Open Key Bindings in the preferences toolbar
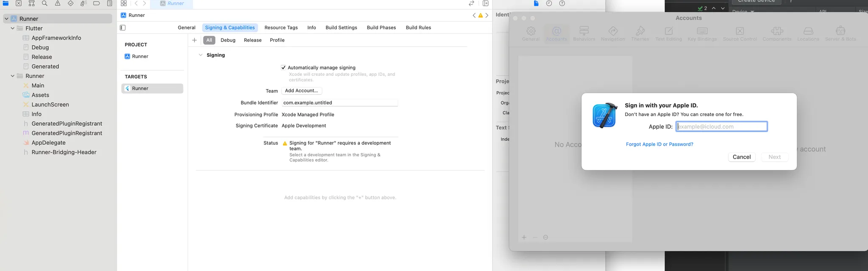Screen dimensions: 868x271 click(702, 34)
